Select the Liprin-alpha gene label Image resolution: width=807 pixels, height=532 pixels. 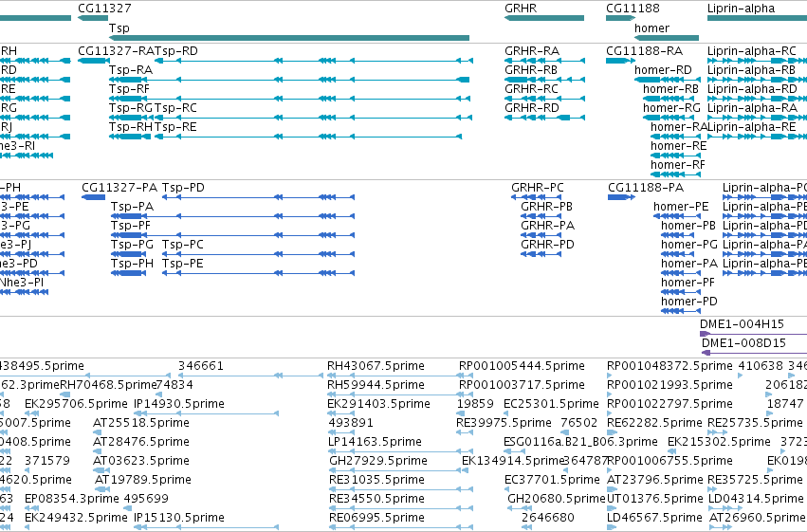[741, 9]
